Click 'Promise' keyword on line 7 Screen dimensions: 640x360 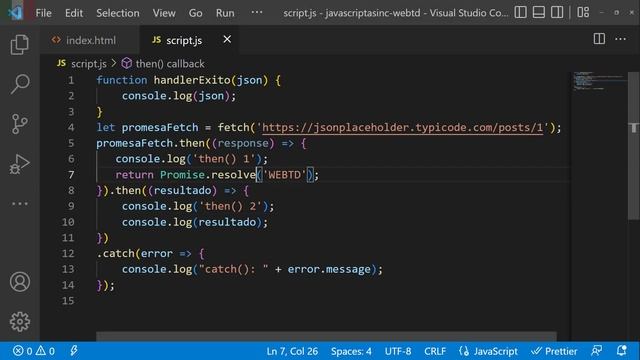(x=182, y=175)
